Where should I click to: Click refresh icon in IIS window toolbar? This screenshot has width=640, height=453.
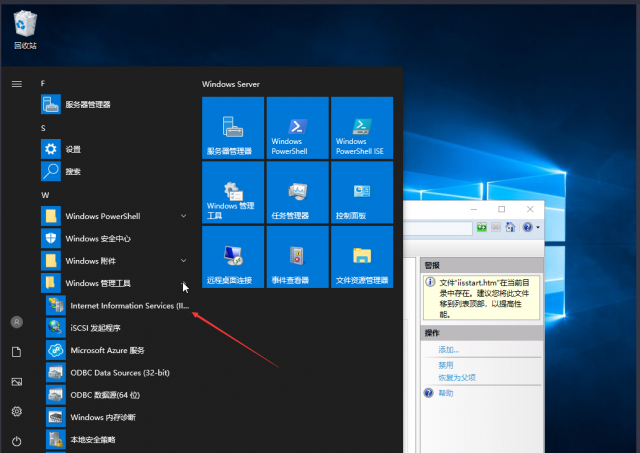(482, 227)
